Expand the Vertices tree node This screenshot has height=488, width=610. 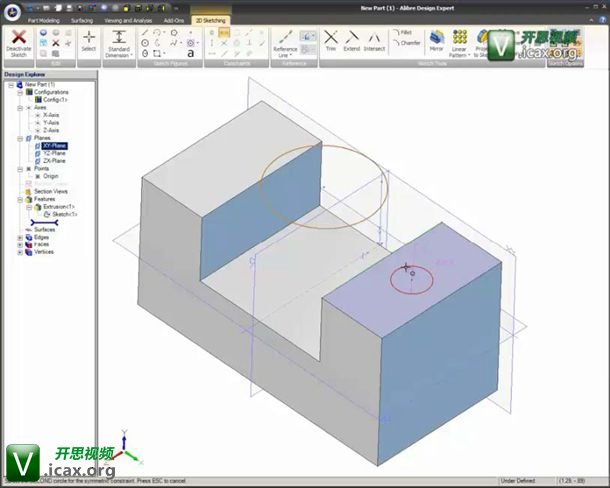point(20,252)
